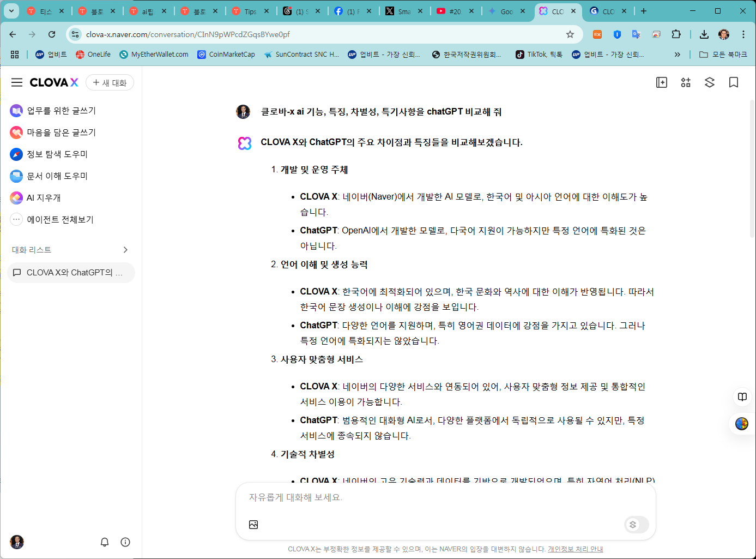The image size is (756, 559).
Task: Open 문서 이해 도우미 agent
Action: click(49, 176)
